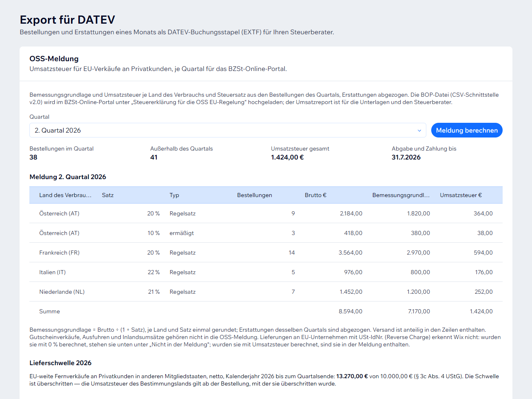Click the 21 % rate cell
The width and height of the screenshot is (532, 399).
click(x=154, y=292)
